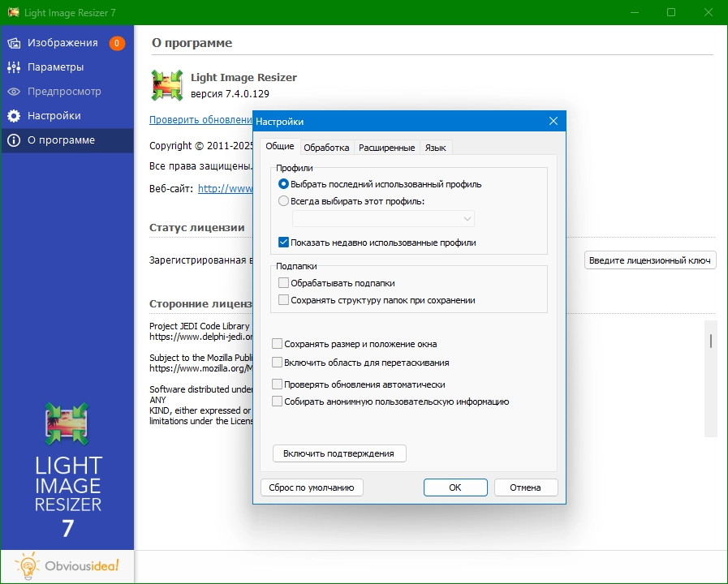Image resolution: width=728 pixels, height=584 pixels.
Task: Click the https://www.delphi-jedi.or URL text
Action: (x=201, y=337)
